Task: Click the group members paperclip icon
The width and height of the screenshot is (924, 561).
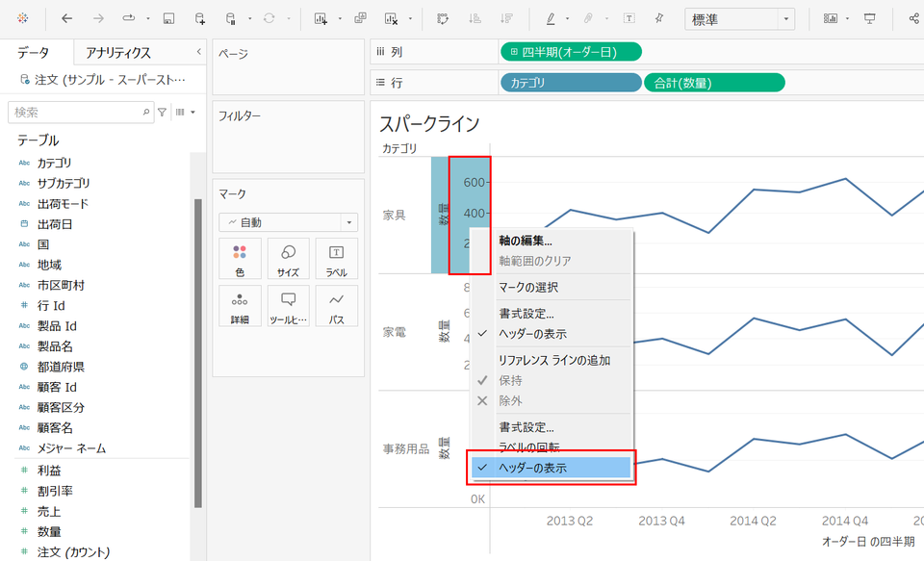Action: click(588, 19)
